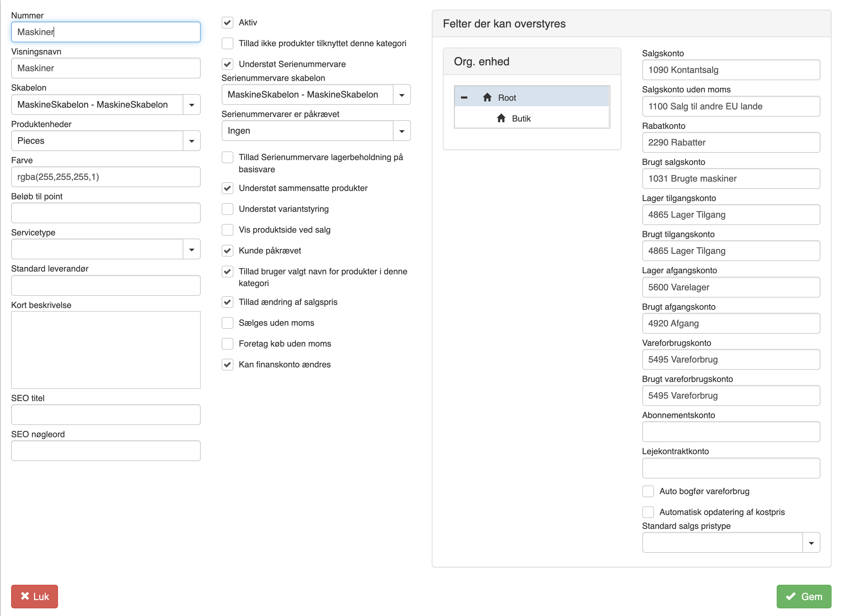Uncheck Understøt Serienummervare
Screen dimensions: 842x616
(228, 64)
